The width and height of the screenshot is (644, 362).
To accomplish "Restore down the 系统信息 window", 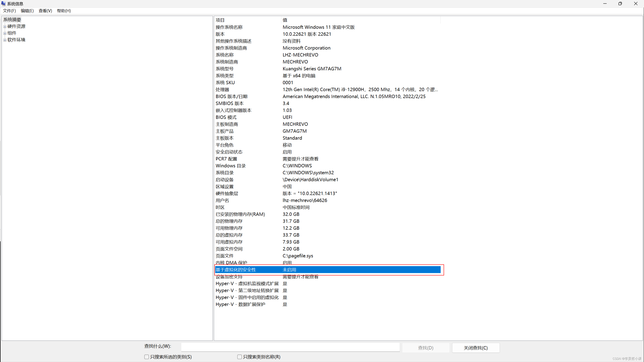I will point(620,4).
